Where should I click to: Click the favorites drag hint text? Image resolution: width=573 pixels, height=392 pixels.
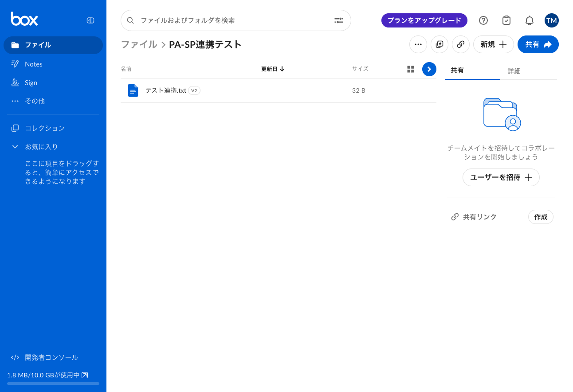[62, 172]
